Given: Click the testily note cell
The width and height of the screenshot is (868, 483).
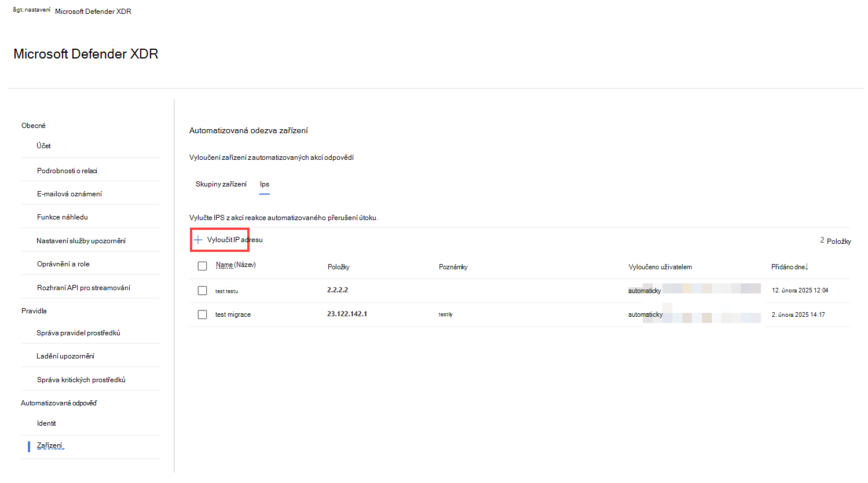Looking at the screenshot, I should pos(446,314).
